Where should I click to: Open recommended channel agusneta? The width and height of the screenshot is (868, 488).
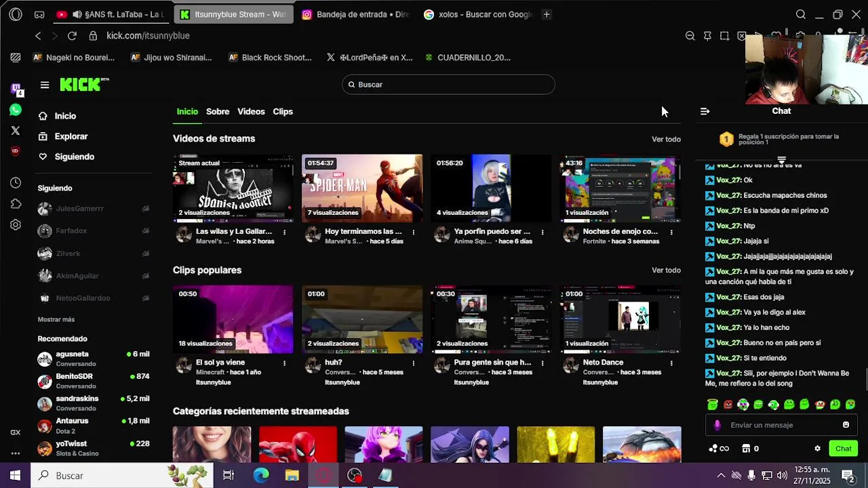[94, 359]
